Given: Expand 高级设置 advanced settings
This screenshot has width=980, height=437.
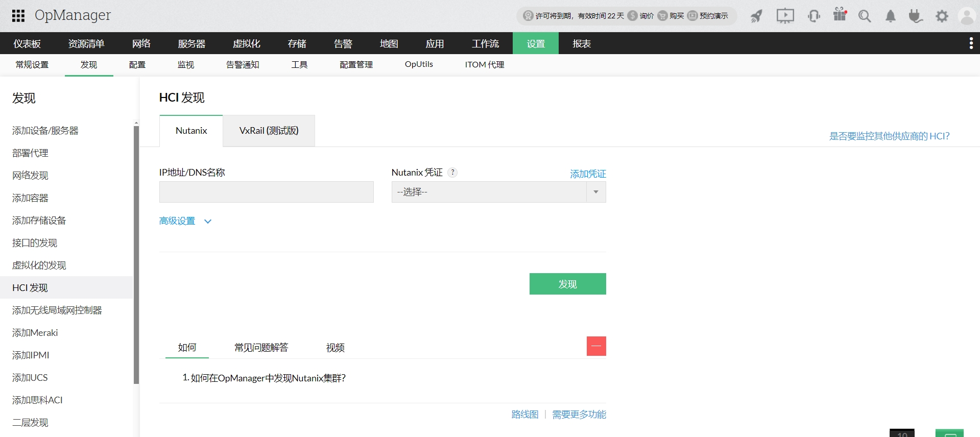Looking at the screenshot, I should coord(185,221).
